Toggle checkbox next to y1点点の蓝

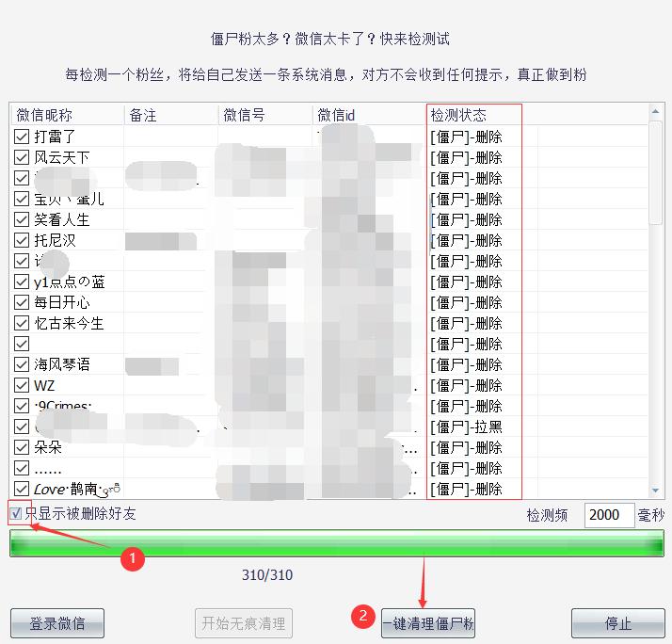[22, 282]
